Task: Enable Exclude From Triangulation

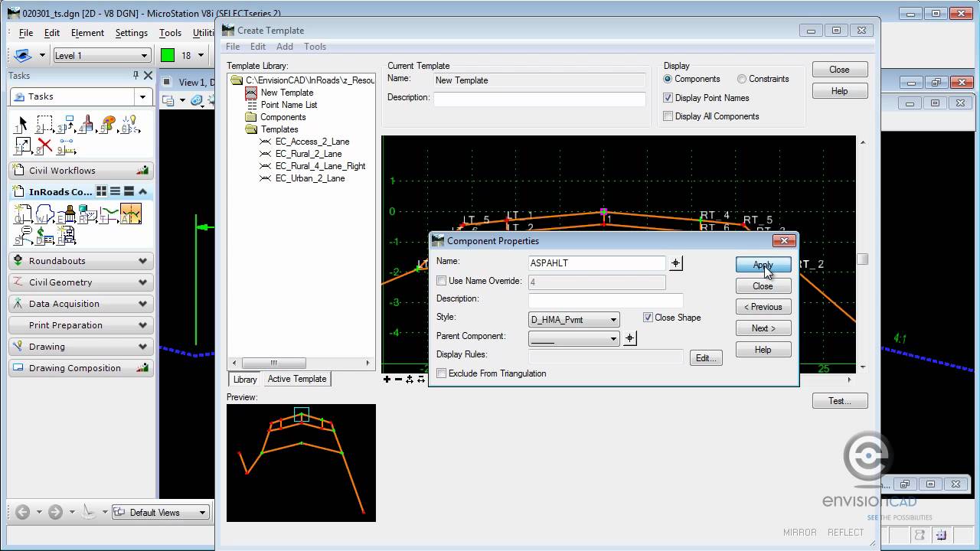Action: point(441,373)
